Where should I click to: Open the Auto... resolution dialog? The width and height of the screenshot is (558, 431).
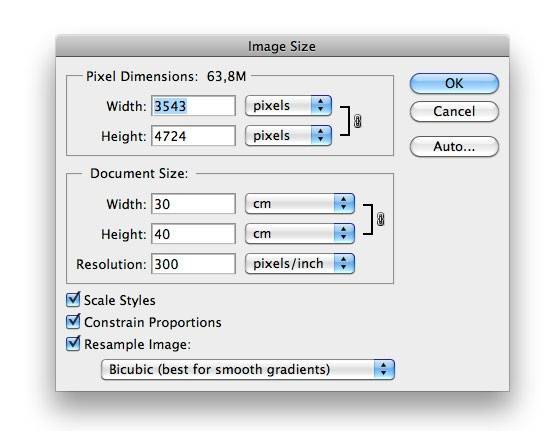[454, 146]
